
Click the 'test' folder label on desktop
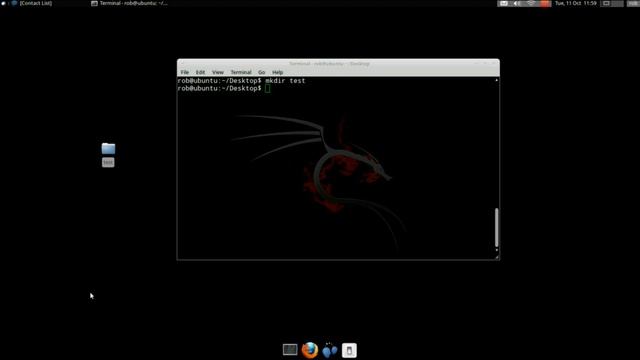tap(108, 162)
